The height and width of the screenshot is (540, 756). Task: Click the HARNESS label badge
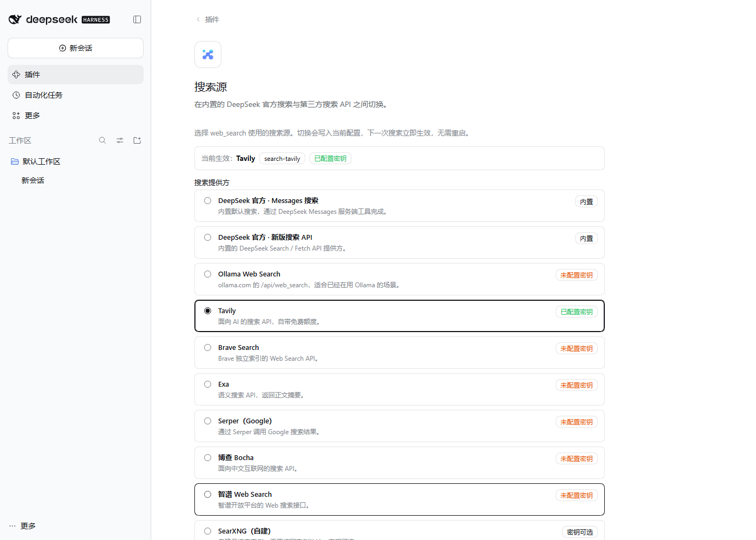coord(96,20)
